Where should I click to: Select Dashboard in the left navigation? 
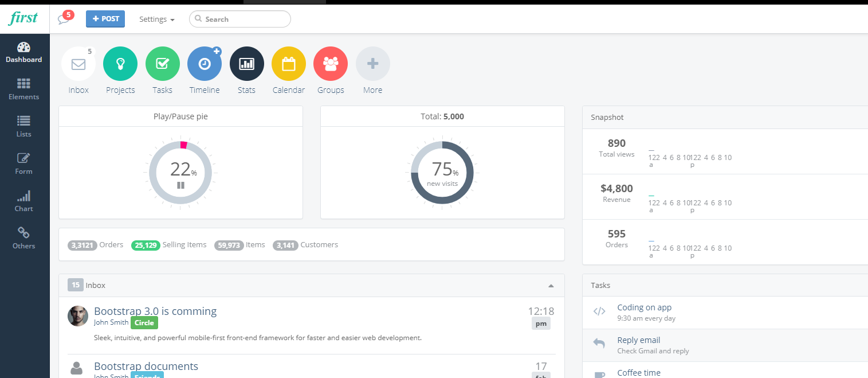(x=23, y=52)
